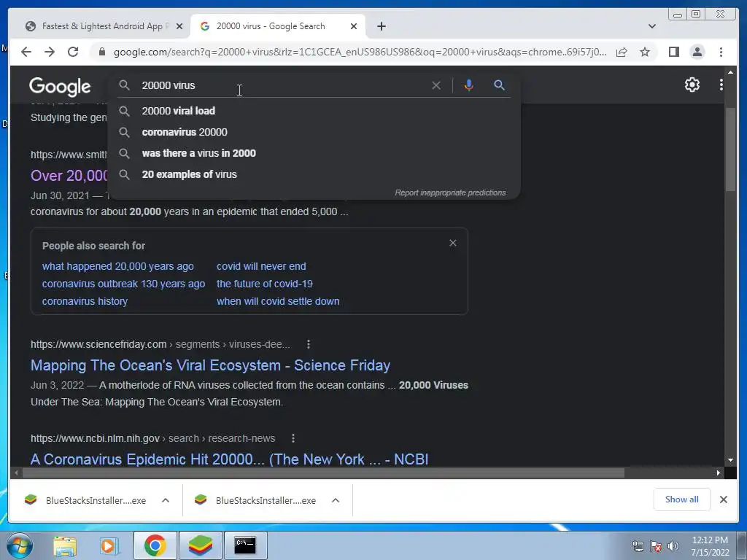Click the browser forward arrow
The height and width of the screenshot is (560, 747).
tap(50, 52)
